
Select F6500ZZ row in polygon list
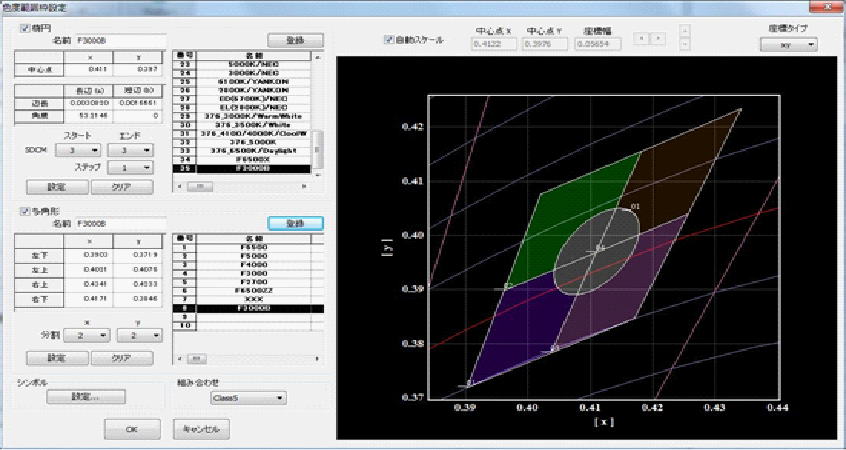pyautogui.click(x=248, y=291)
